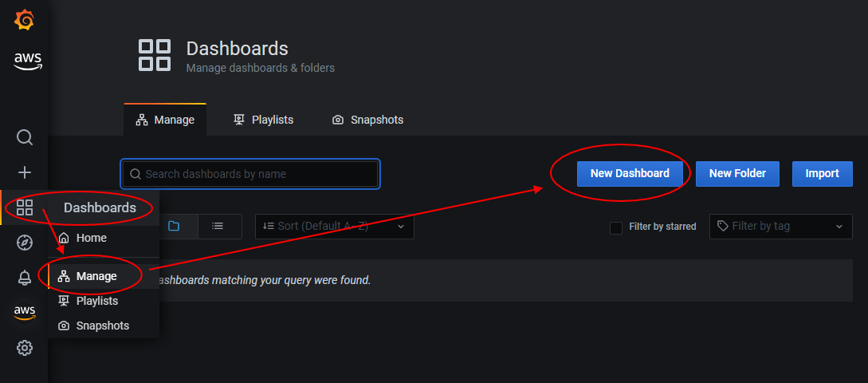Open the Configuration gear icon
Screen dimensions: 868x383
coord(25,348)
